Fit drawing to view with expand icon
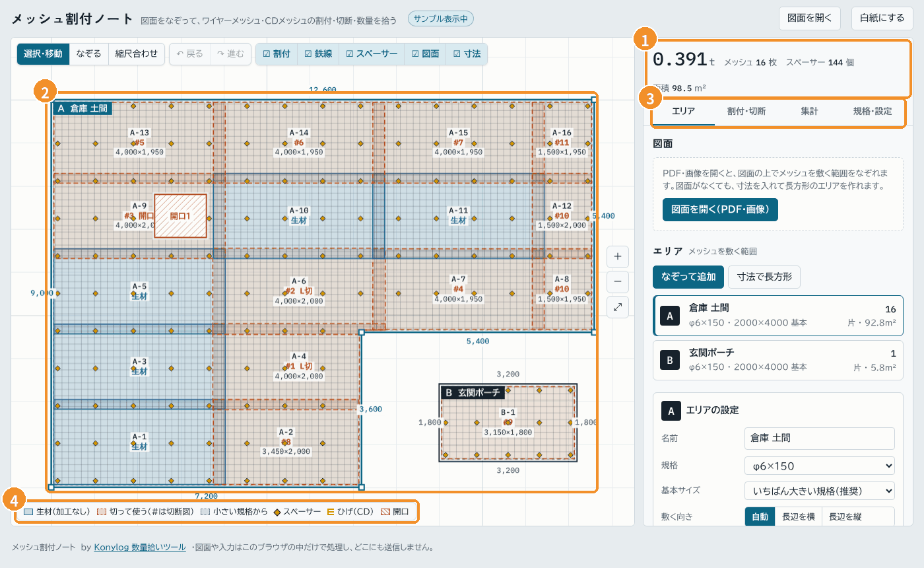The width and height of the screenshot is (924, 568). pos(618,307)
